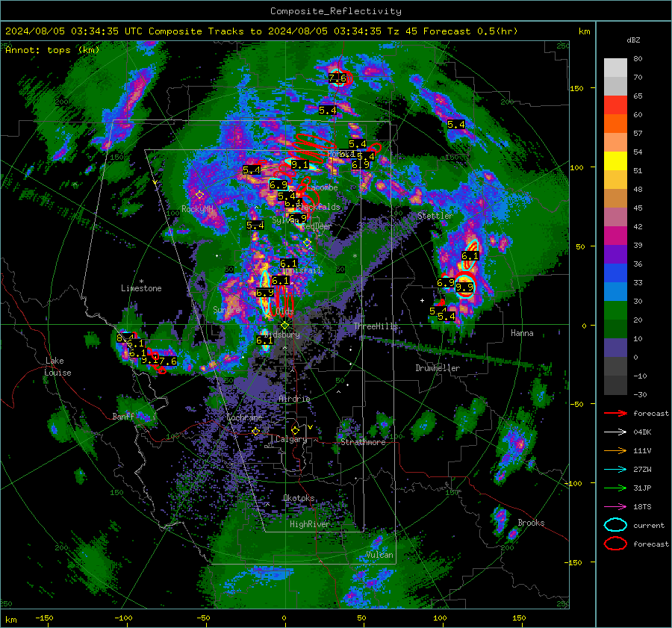Click the Lacombe town label
The height and width of the screenshot is (628, 672).
(322, 187)
